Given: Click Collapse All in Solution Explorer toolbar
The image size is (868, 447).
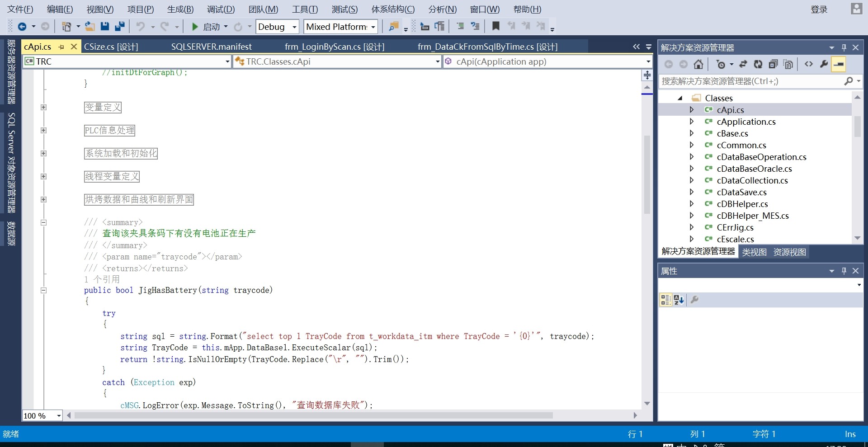Looking at the screenshot, I should [x=773, y=64].
